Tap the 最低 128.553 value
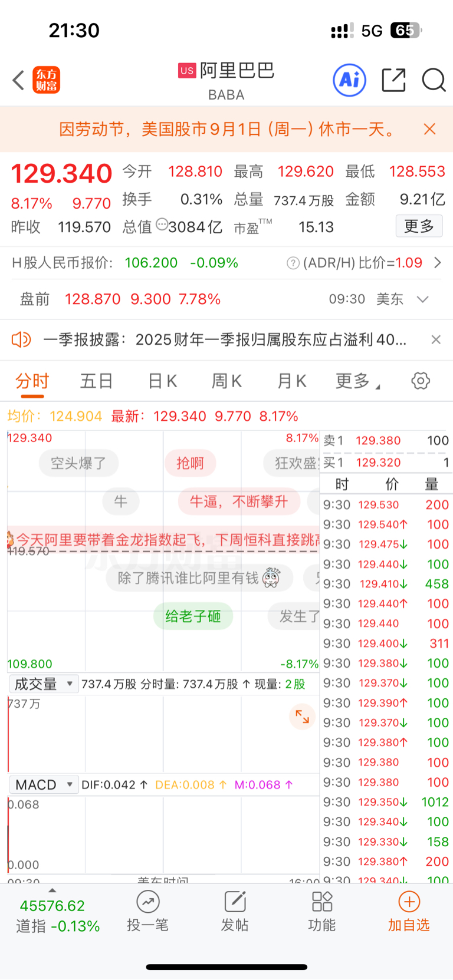The width and height of the screenshot is (453, 980). coord(417,171)
